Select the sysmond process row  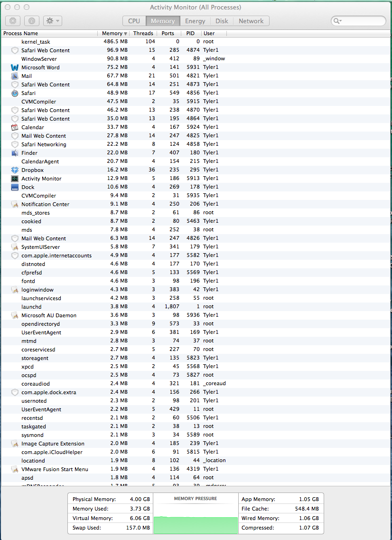click(196, 435)
